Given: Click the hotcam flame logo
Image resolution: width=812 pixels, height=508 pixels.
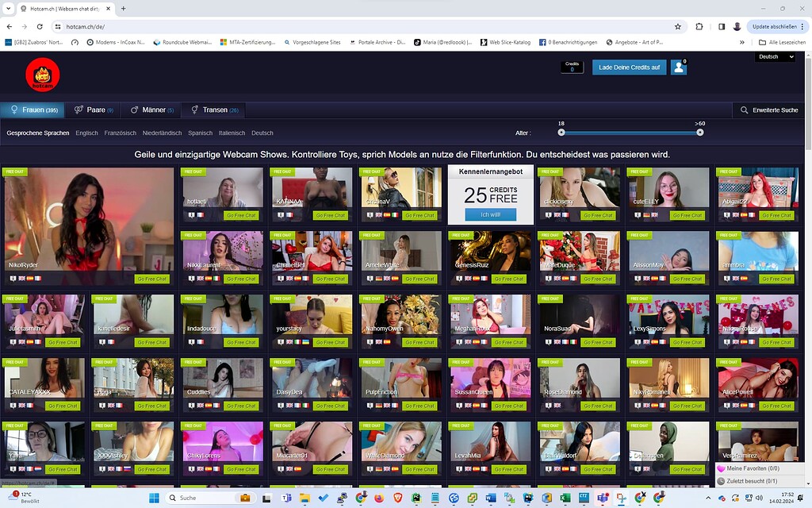Looking at the screenshot, I should click(x=43, y=75).
